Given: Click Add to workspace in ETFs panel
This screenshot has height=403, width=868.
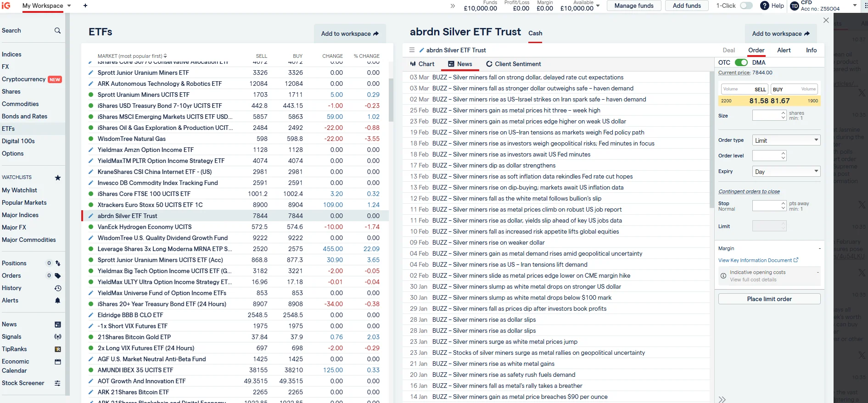Looking at the screenshot, I should [350, 34].
